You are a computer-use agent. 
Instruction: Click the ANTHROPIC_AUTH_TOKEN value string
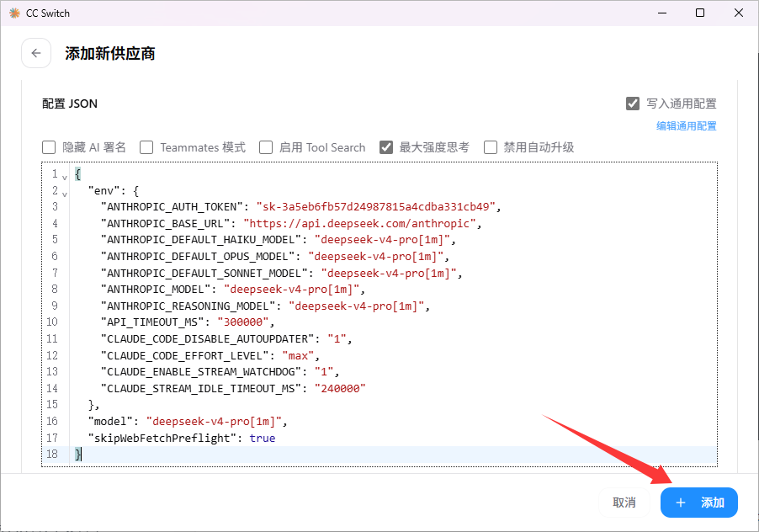pyautogui.click(x=375, y=207)
